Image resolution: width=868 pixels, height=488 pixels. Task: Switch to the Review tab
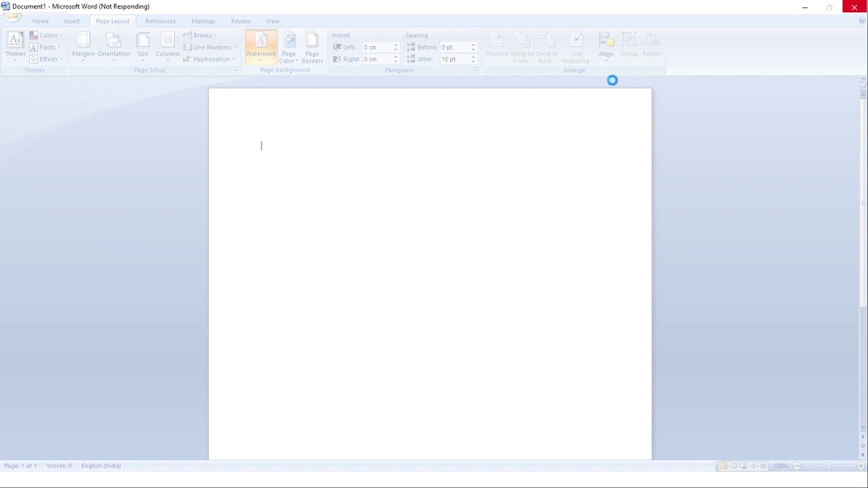pyautogui.click(x=241, y=21)
